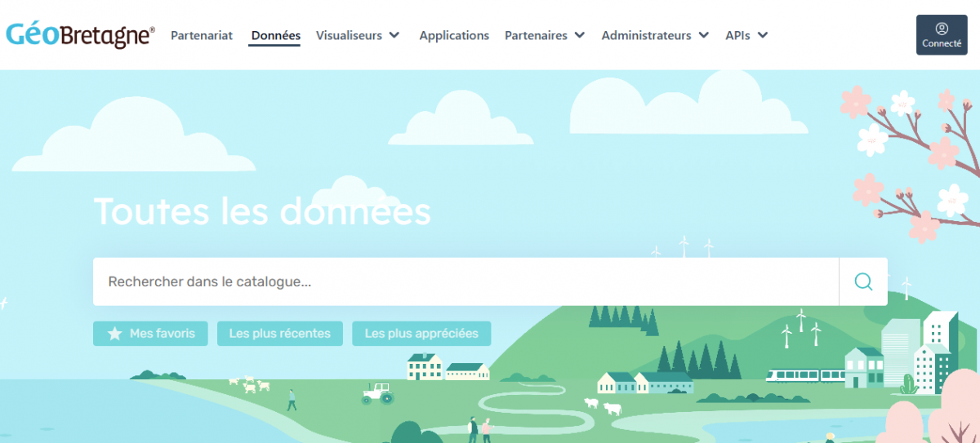Expand the Partenaires dropdown chevron
Image resolution: width=980 pixels, height=443 pixels.
[580, 35]
